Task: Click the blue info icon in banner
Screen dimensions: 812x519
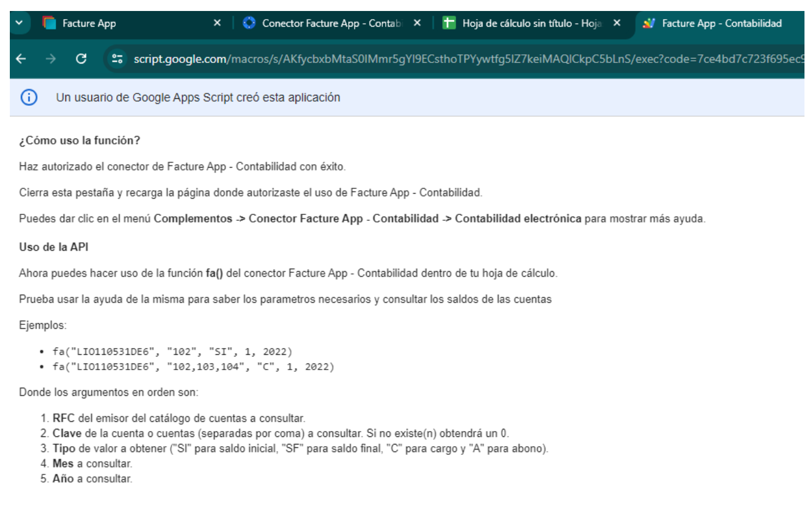Action: coord(29,98)
